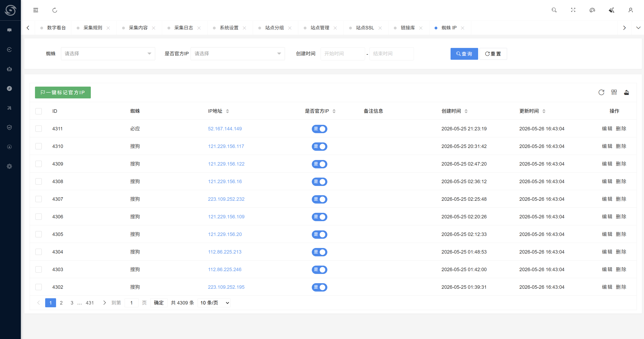
Task: Go to page 2
Action: pyautogui.click(x=61, y=303)
